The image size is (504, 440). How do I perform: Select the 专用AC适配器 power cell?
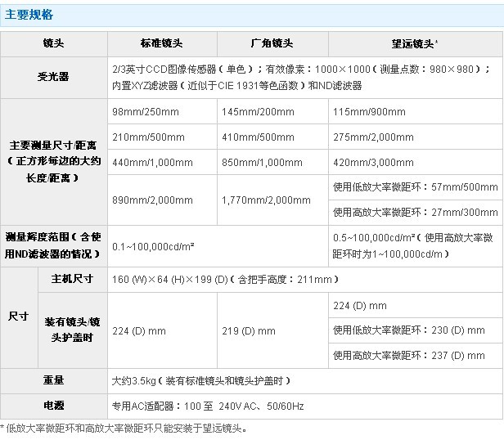(207, 406)
